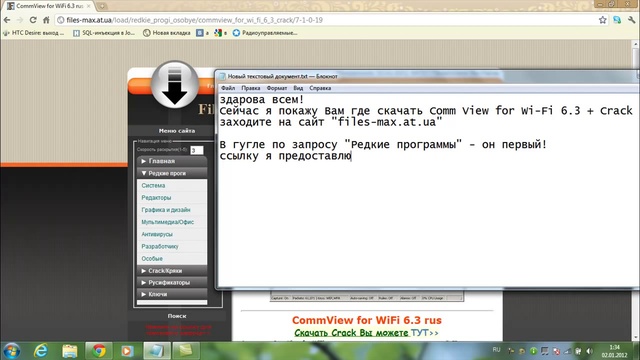640x360 pixels.
Task: Open the volume speaker tray icon
Action: (589, 351)
